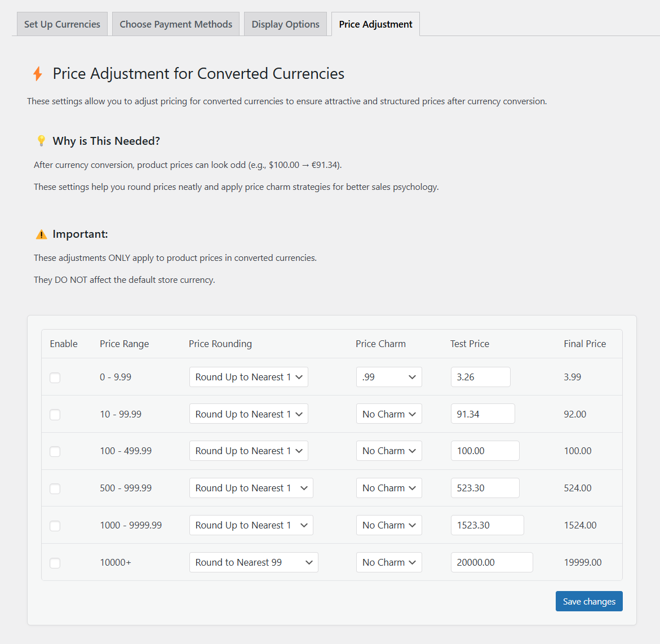Click the warning icon beside 'Important:'
Screen dimensions: 660x644
tap(41, 233)
